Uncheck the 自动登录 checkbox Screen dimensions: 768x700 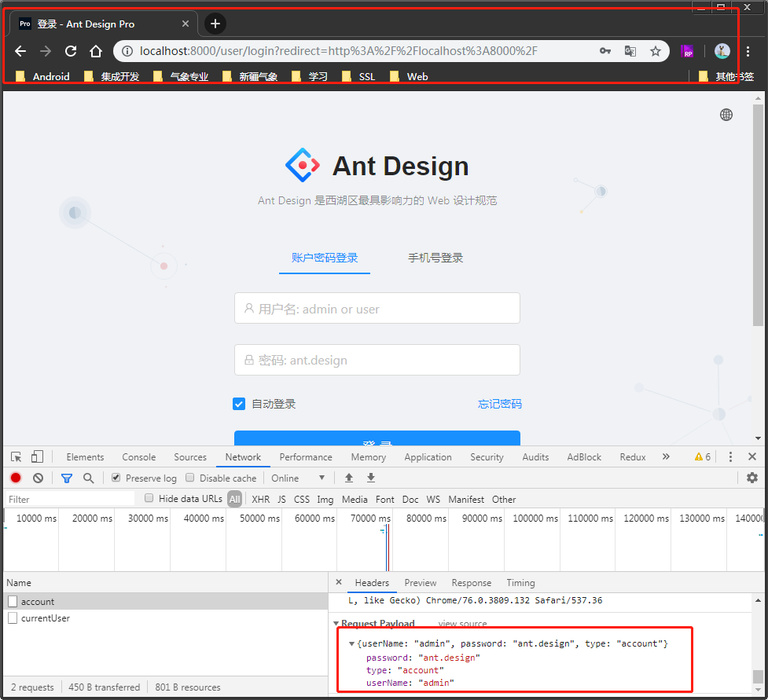click(239, 404)
